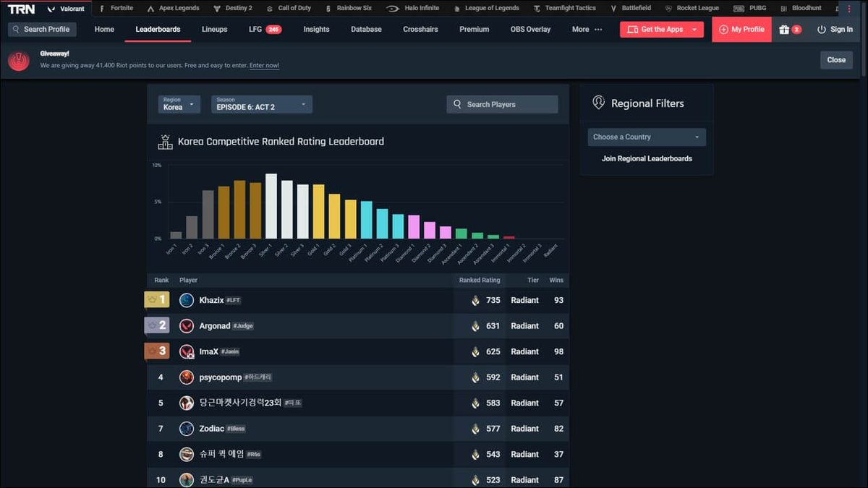Click ImaX's player avatar
This screenshot has height=488, width=868.
pos(187,351)
